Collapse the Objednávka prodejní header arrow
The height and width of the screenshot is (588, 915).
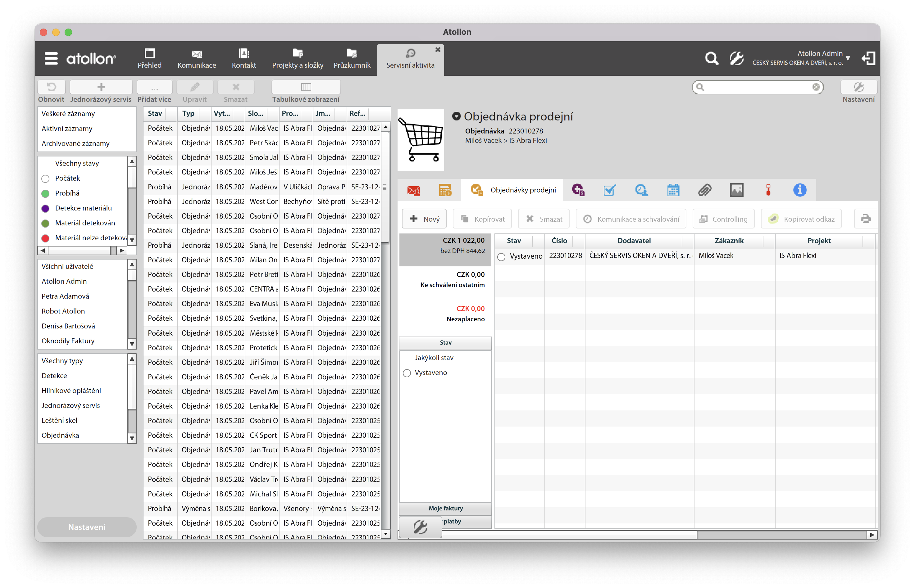pyautogui.click(x=456, y=116)
